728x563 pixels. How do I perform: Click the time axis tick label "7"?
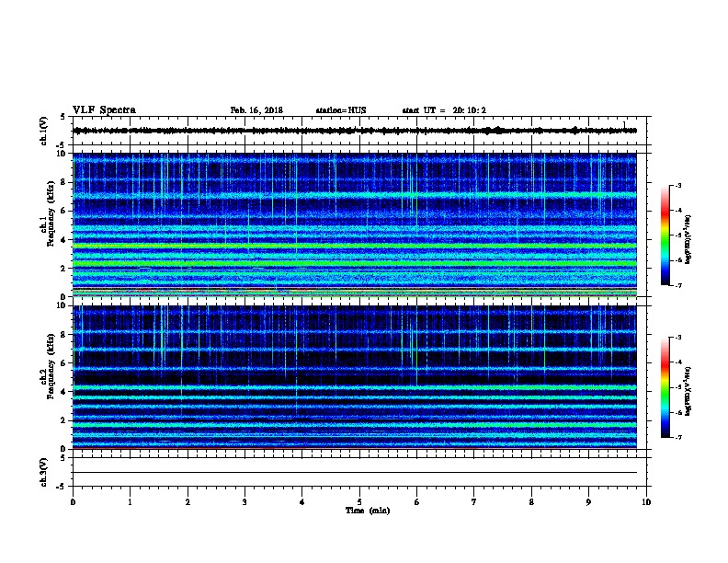(474, 502)
